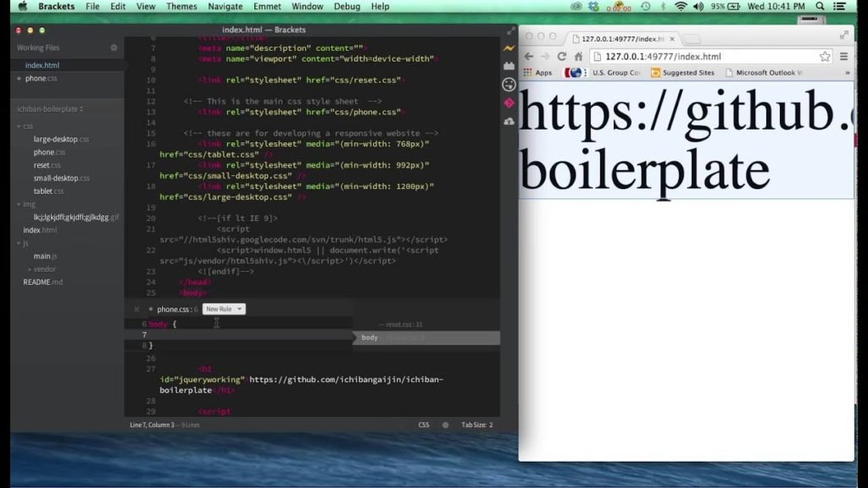This screenshot has width=868, height=488.
Task: Open the New Rule dropdown in the inline editor
Action: point(223,308)
